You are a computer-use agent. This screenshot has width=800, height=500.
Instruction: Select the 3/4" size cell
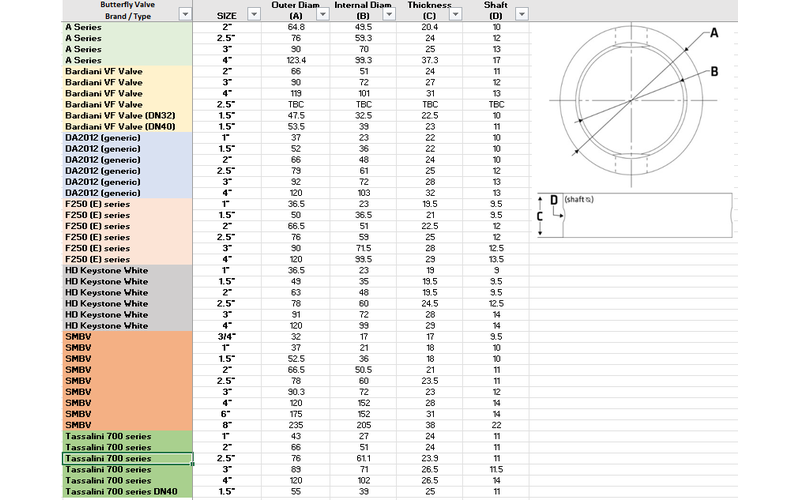click(x=227, y=337)
